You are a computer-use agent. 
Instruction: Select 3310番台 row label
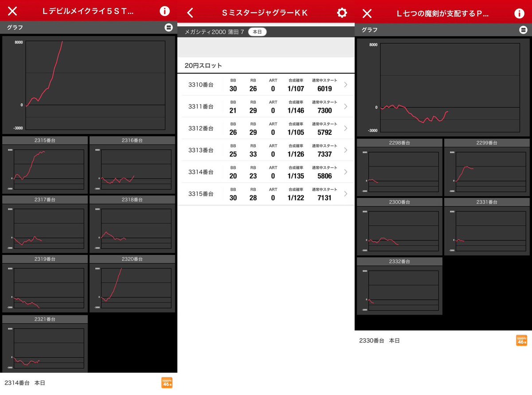pos(201,85)
